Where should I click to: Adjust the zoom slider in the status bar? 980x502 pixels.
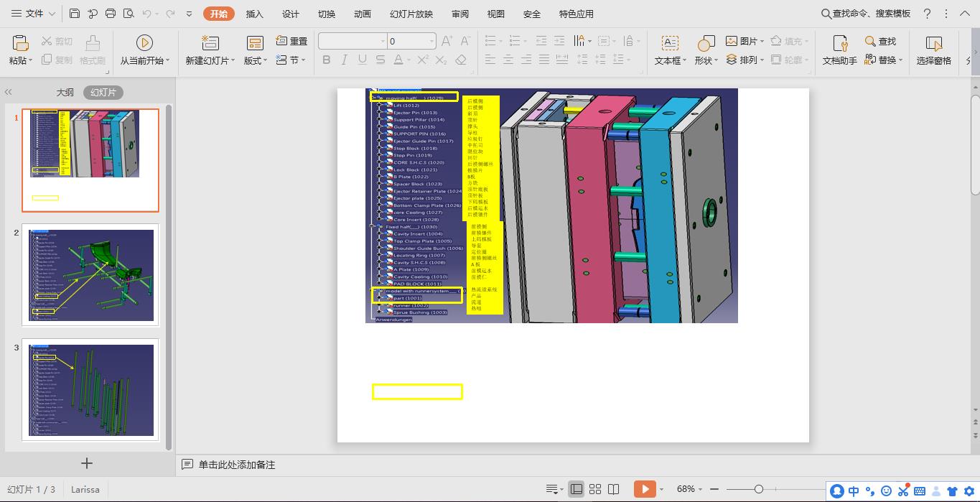pyautogui.click(x=758, y=488)
